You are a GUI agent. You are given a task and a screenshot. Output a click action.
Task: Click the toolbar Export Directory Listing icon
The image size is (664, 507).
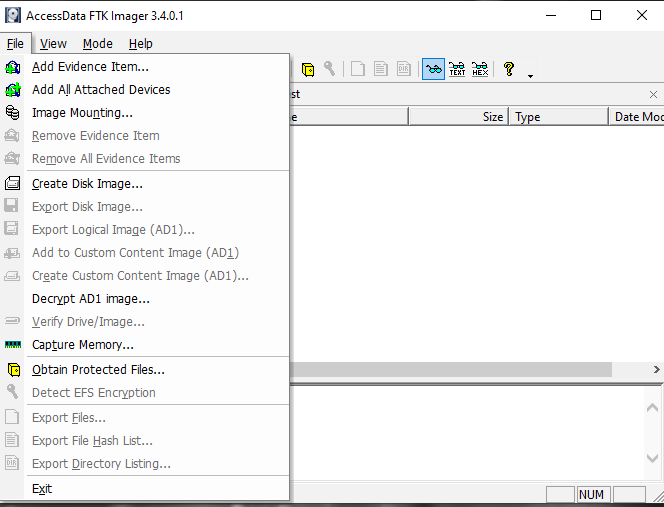click(404, 69)
